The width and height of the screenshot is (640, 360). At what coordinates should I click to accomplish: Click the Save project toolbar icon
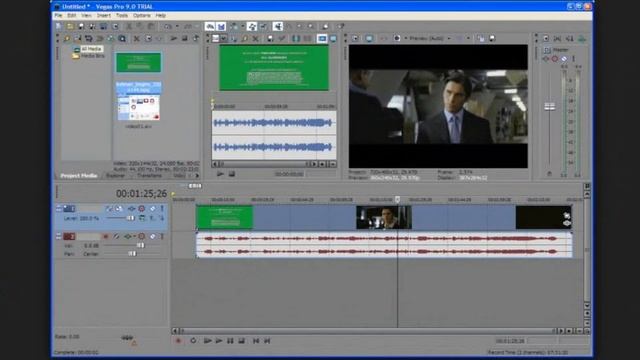[81, 27]
